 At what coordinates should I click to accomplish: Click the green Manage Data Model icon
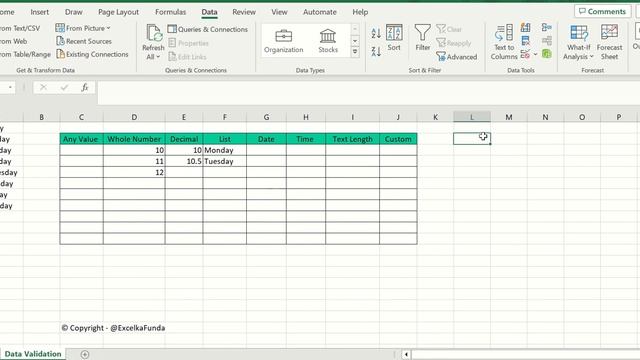(547, 54)
